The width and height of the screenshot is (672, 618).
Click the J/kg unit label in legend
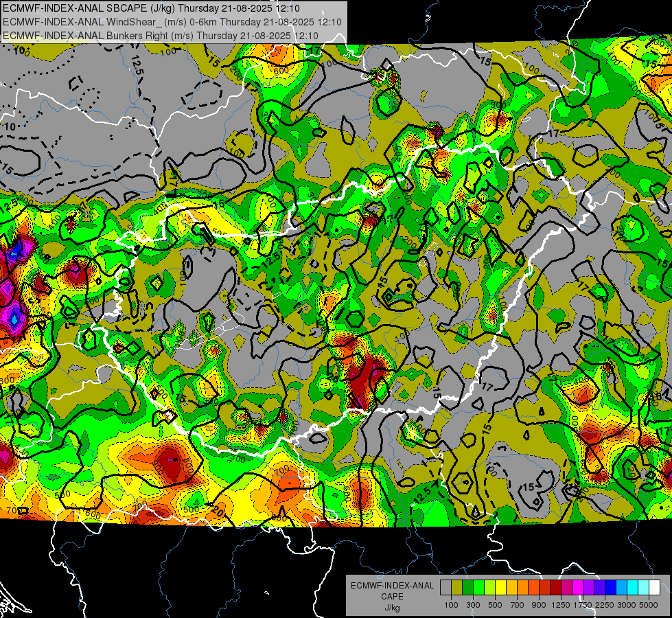(393, 608)
